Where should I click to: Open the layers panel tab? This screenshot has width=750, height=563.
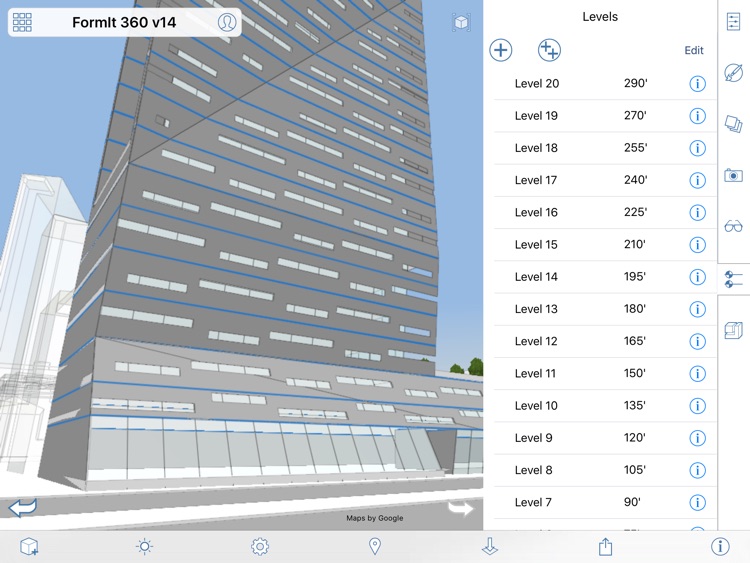(733, 123)
